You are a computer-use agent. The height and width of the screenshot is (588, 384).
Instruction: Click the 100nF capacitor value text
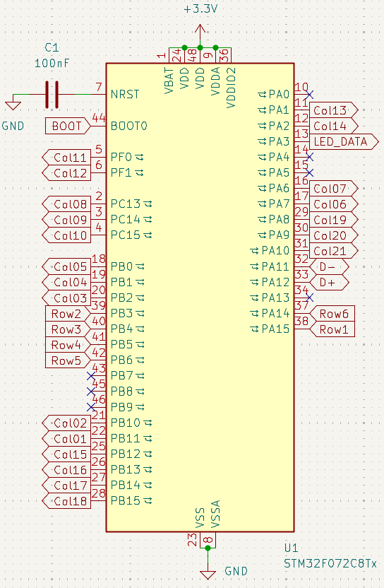click(x=52, y=63)
